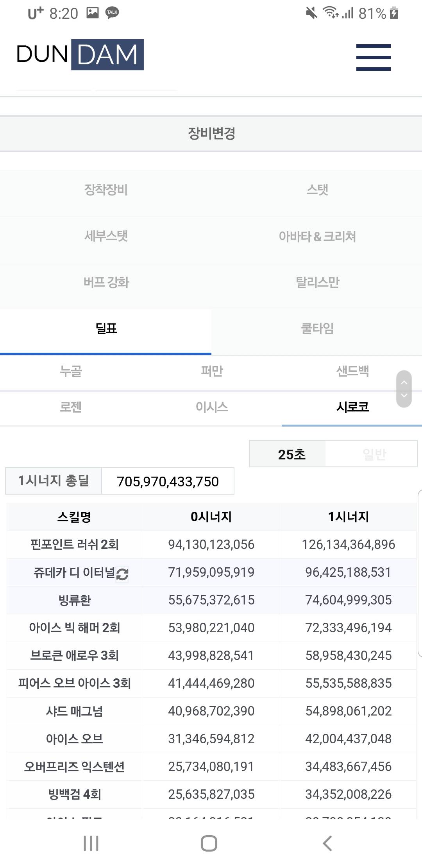The width and height of the screenshot is (422, 868).
Task: Tap the Android home button
Action: tap(209, 843)
